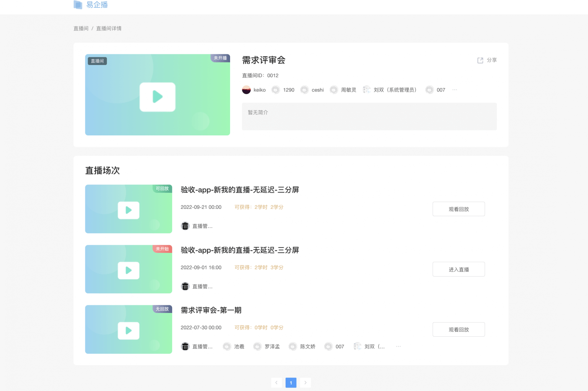Screen dimensions: 588x391
Task: Click 观看回放 for 2022-09-21 session
Action: point(459,209)
